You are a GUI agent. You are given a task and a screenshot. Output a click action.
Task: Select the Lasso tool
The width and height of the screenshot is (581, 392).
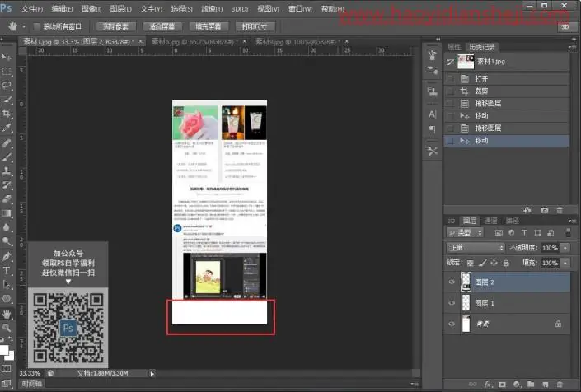pyautogui.click(x=7, y=85)
